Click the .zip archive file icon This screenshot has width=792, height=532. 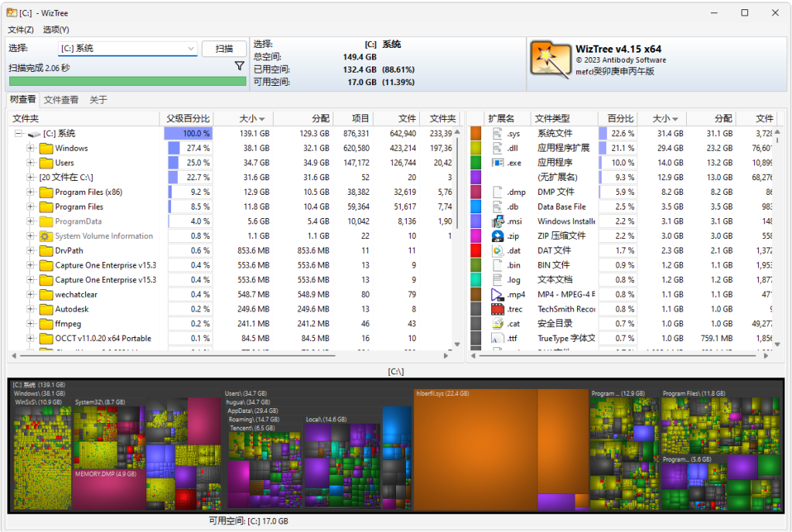(x=497, y=236)
